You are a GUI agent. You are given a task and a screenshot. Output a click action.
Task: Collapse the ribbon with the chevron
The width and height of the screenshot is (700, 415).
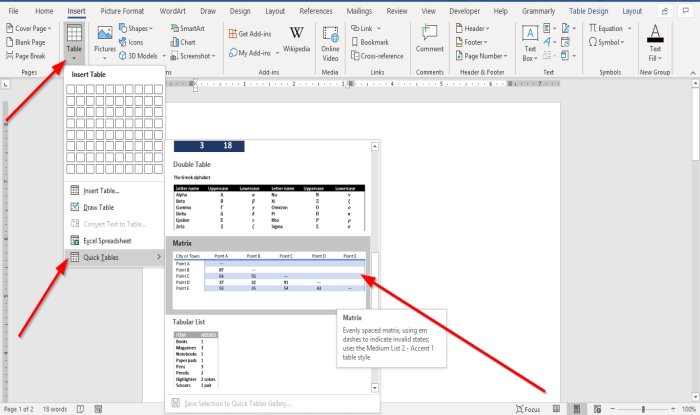(693, 73)
